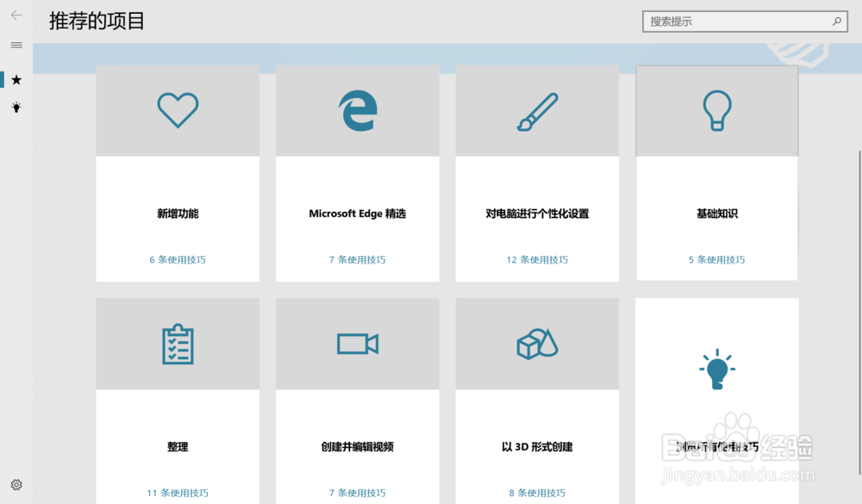This screenshot has height=504, width=862.
Task: Open the 整理 card title
Action: (178, 447)
